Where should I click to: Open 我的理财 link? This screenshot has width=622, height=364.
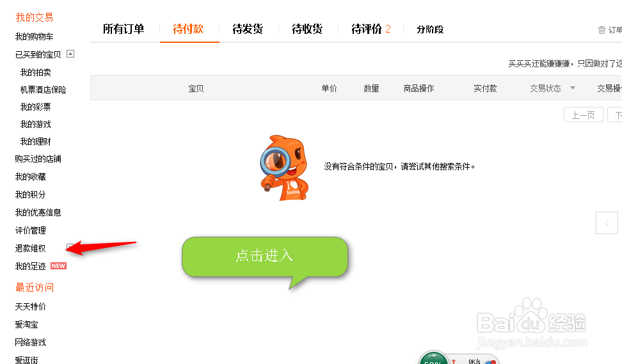[36, 141]
